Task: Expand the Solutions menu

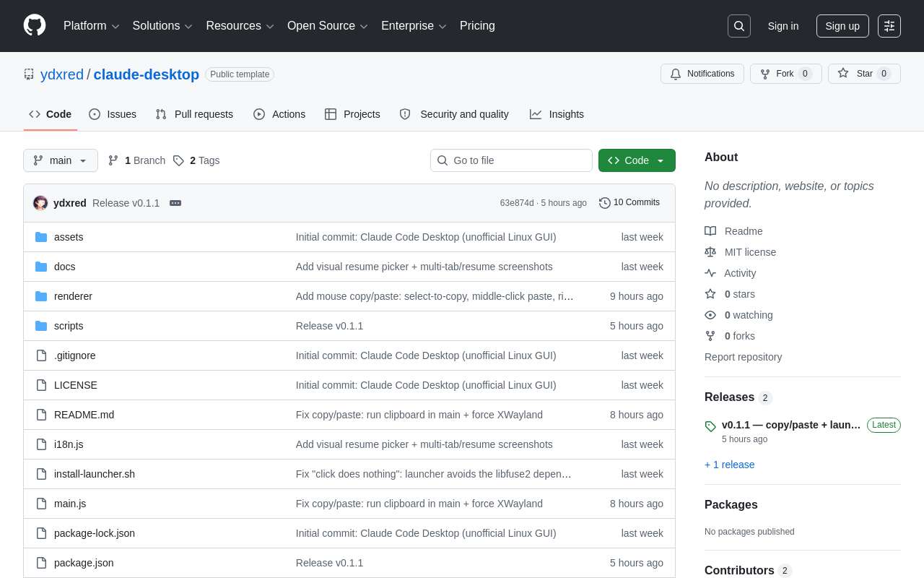Action: coord(162,26)
